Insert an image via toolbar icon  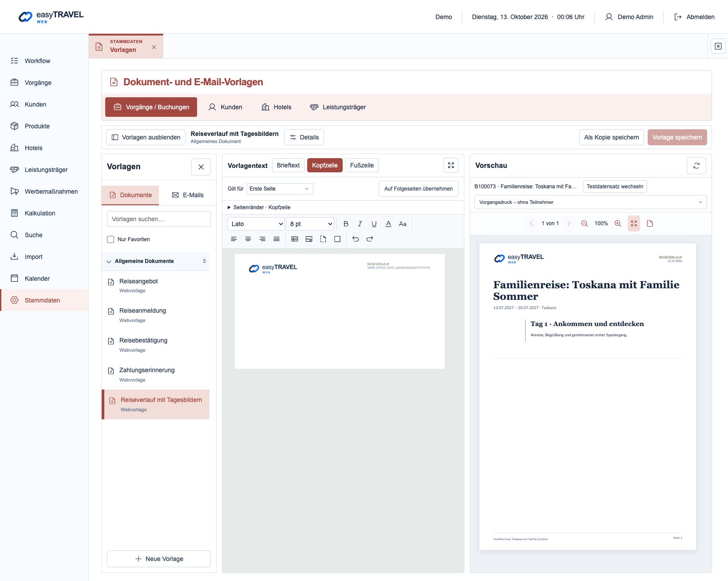coord(309,239)
